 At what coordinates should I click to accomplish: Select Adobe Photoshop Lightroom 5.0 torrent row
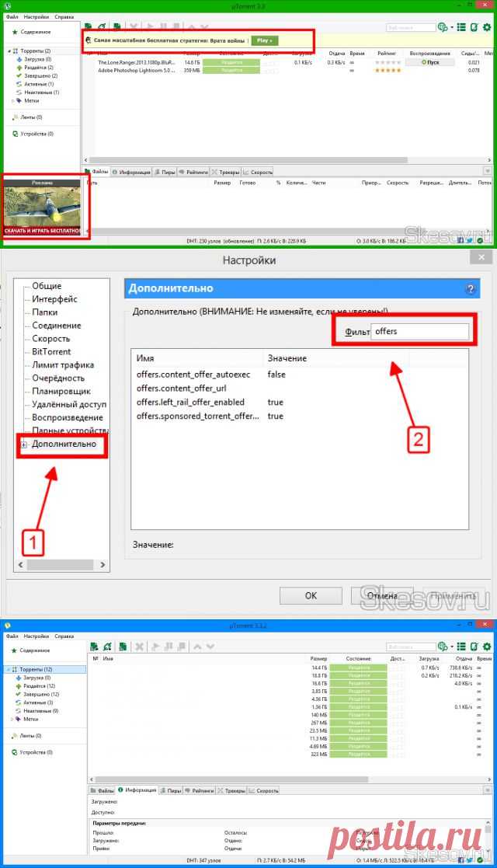288,71
